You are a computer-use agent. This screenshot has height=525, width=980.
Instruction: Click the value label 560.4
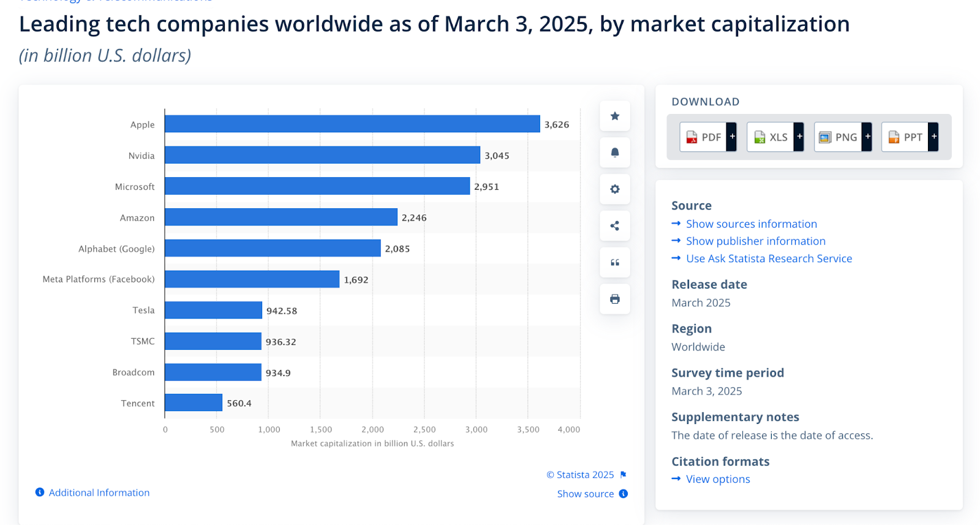click(x=239, y=404)
